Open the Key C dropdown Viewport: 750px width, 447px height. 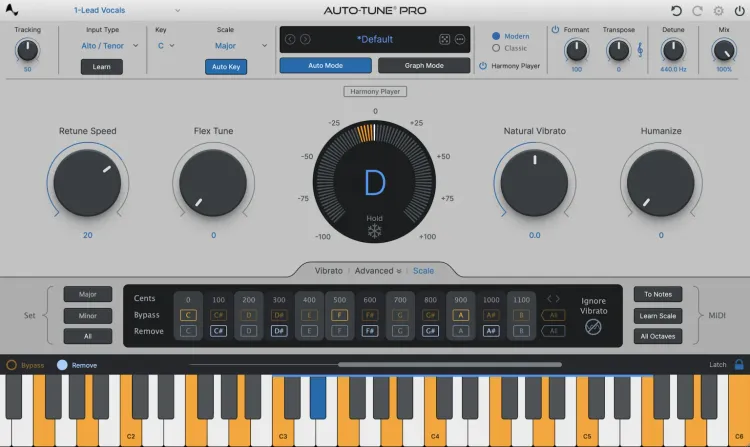[x=166, y=46]
